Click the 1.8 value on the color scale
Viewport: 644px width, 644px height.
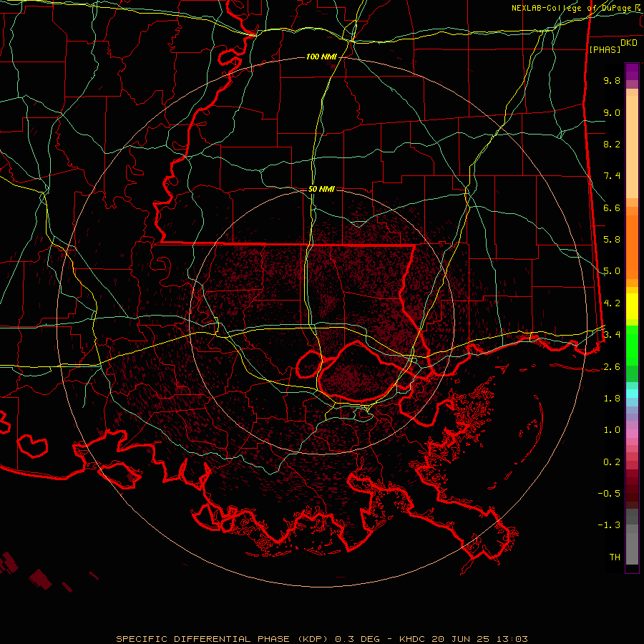(612, 399)
